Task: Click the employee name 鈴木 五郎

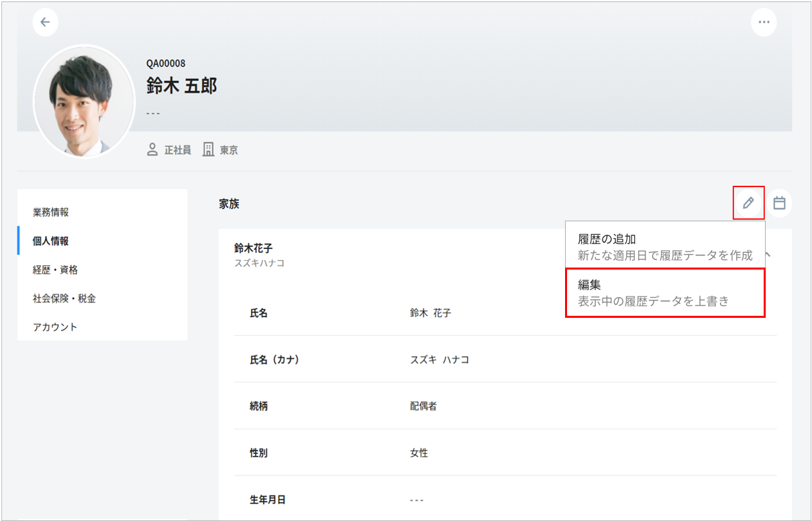Action: pyautogui.click(x=182, y=86)
